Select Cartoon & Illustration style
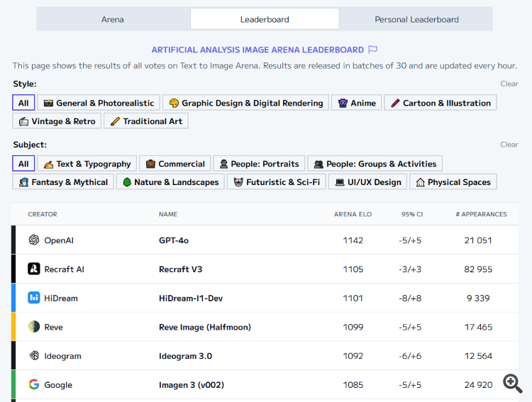Image resolution: width=532 pixels, height=402 pixels. [x=440, y=103]
